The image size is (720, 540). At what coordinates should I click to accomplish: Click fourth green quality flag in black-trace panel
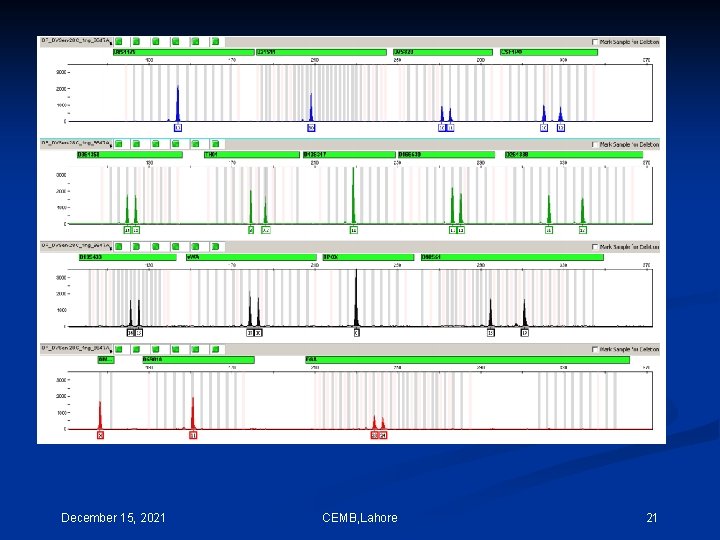[x=175, y=247]
